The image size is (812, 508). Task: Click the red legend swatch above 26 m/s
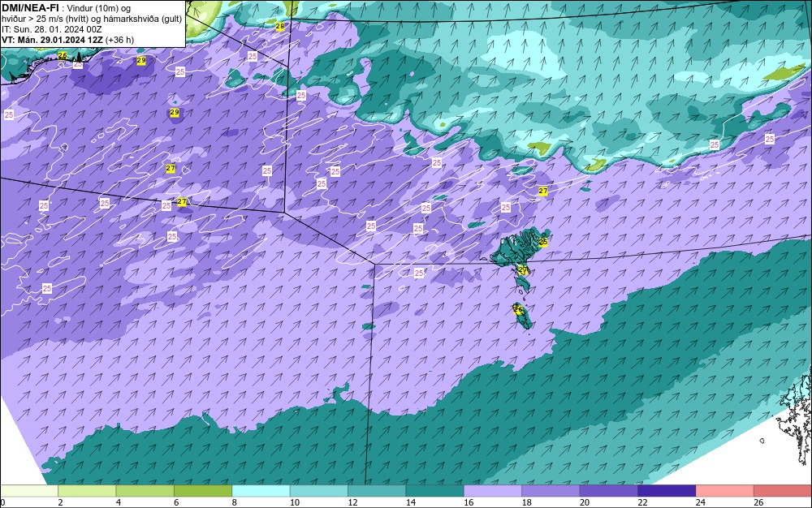click(783, 491)
